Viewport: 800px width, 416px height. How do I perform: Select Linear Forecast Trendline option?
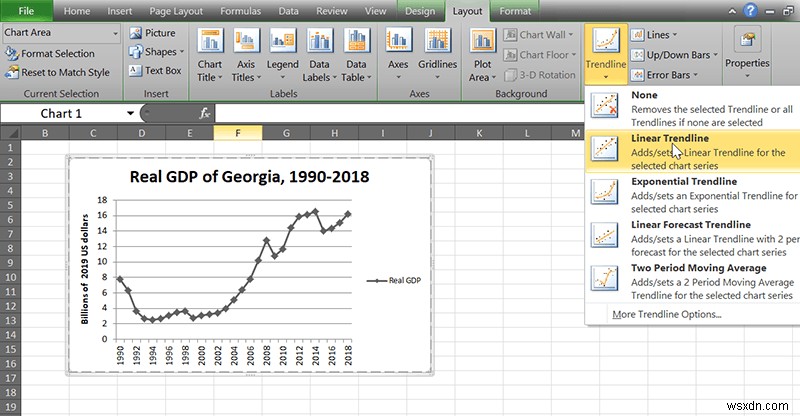[692, 238]
